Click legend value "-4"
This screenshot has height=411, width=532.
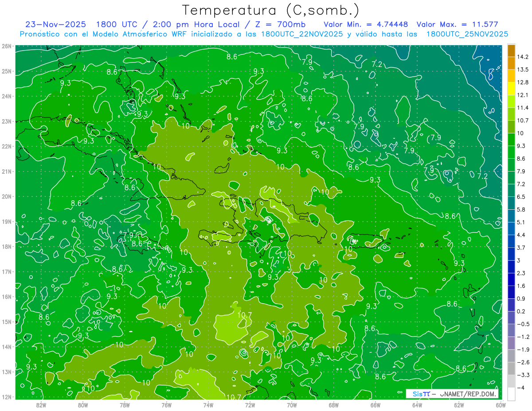[521, 388]
